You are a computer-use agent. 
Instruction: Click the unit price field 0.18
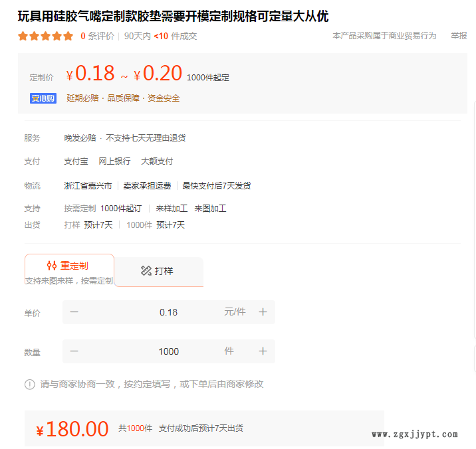click(x=168, y=312)
